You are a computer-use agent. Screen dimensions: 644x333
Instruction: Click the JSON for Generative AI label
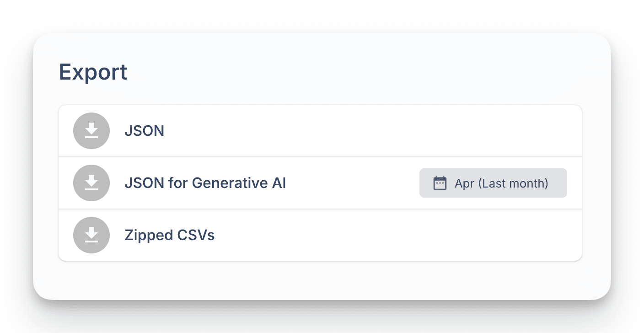tap(205, 183)
